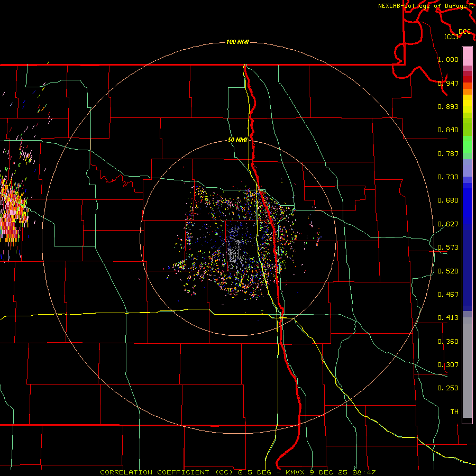Click the 0.573 scale value

pyautogui.click(x=448, y=248)
